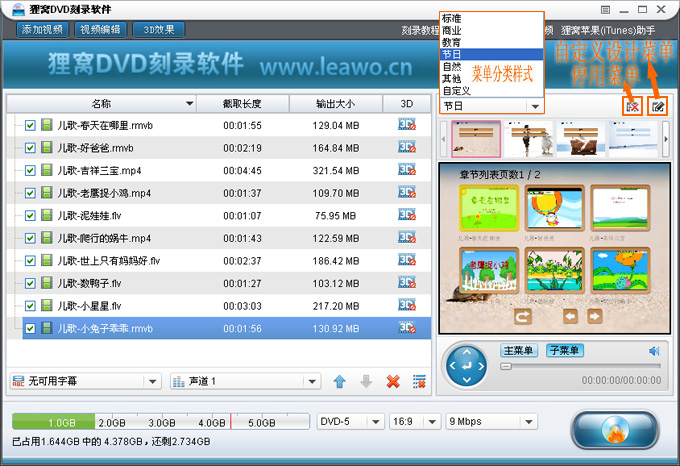Click the 3D效果 button
680x466 pixels.
point(159,29)
